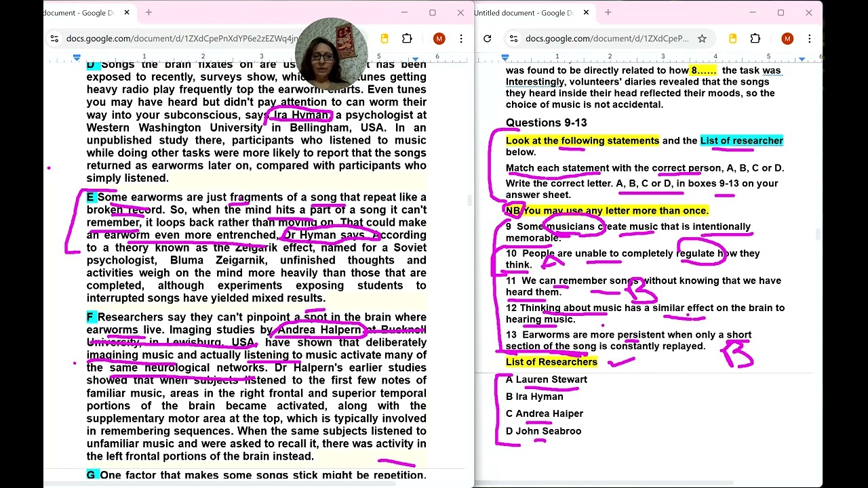View site information in left window address bar

(x=54, y=39)
